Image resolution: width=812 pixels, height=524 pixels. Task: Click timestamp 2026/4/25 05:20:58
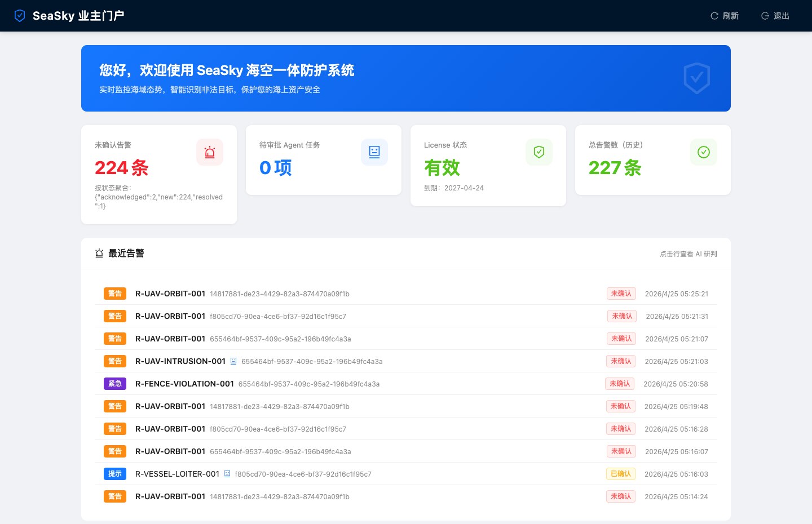coord(676,384)
